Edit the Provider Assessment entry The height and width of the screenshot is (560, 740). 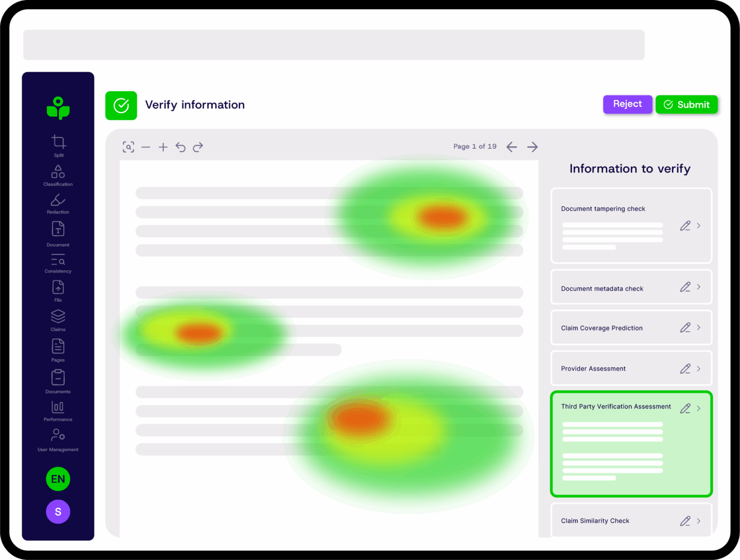pyautogui.click(x=685, y=369)
